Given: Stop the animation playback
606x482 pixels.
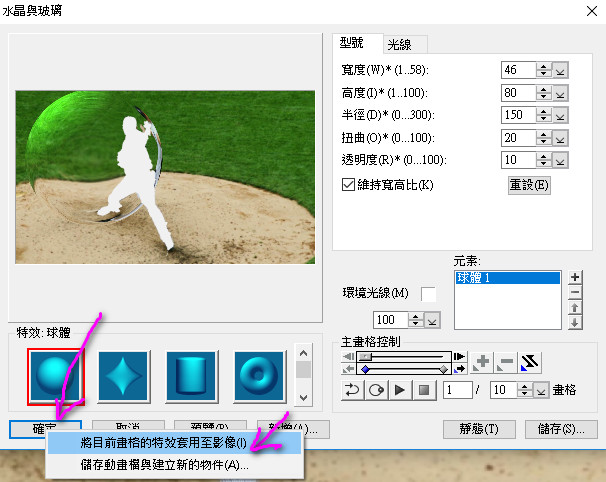Looking at the screenshot, I should pos(424,390).
